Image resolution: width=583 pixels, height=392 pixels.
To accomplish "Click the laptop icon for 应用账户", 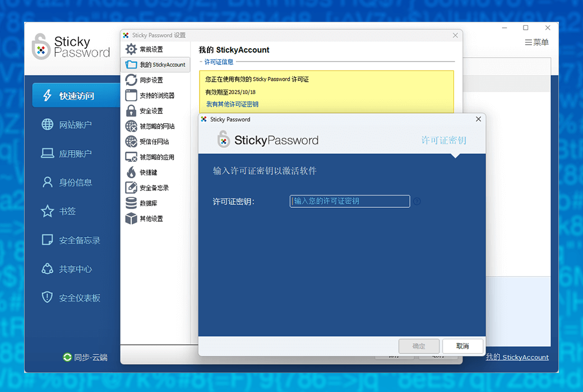I will (47, 153).
